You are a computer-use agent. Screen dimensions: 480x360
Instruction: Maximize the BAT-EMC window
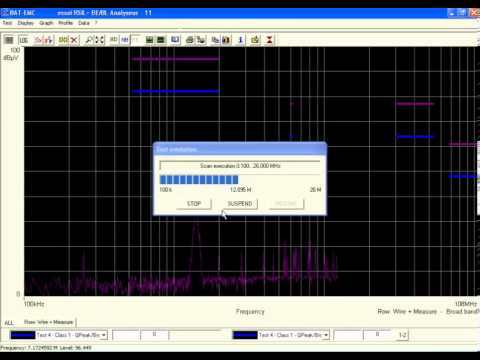[x=462, y=13]
